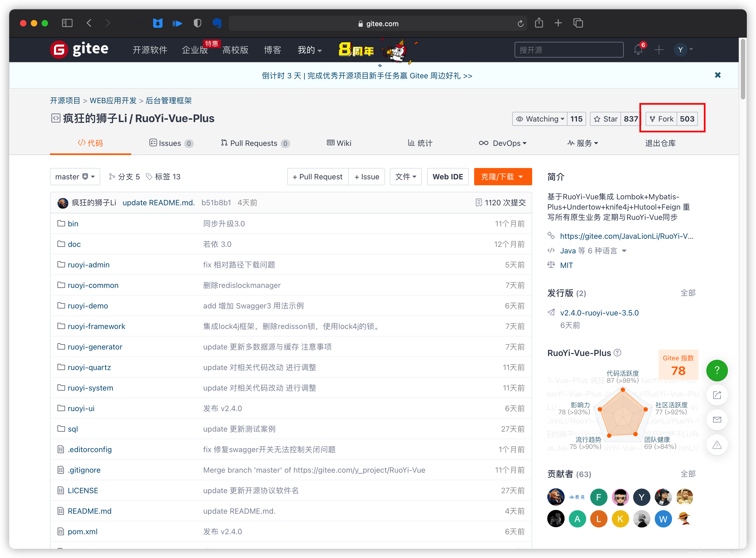Click the Safari share icon
Image resolution: width=756 pixels, height=558 pixels.
(x=539, y=23)
